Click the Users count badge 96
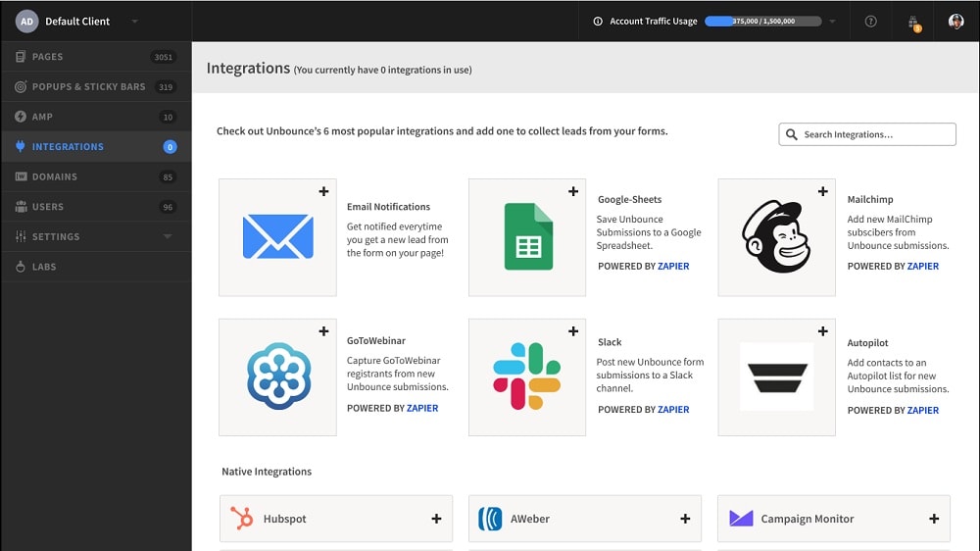This screenshot has width=980, height=551. point(168,207)
